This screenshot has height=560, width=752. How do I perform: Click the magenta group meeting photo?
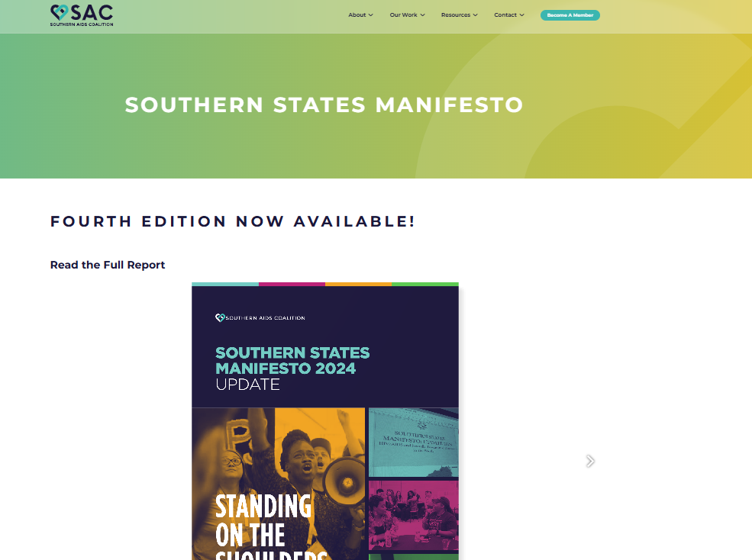click(413, 516)
